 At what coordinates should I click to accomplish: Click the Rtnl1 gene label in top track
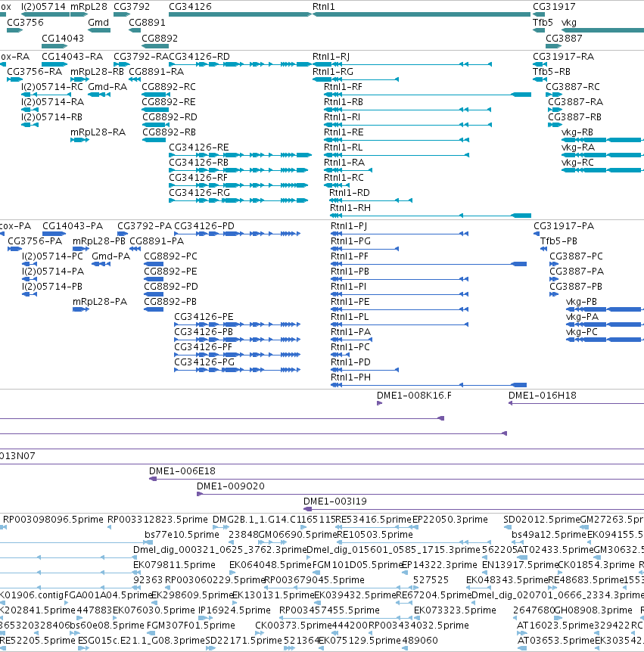(323, 7)
